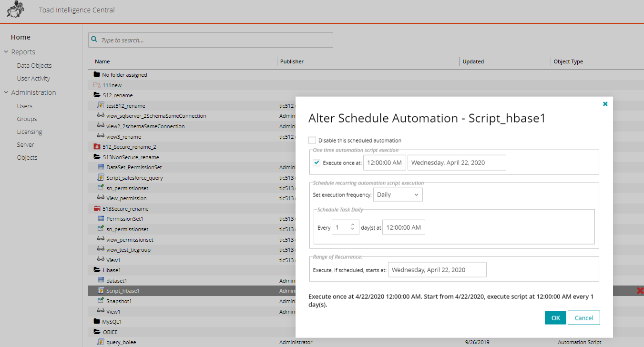Sort by the Object Type column header
Viewport: 644px width, 347px height.
coord(568,61)
